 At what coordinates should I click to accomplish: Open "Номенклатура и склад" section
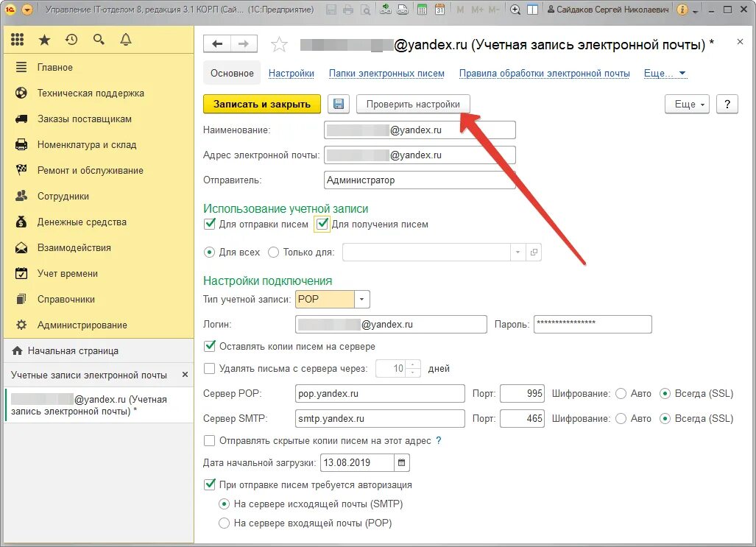(x=99, y=145)
